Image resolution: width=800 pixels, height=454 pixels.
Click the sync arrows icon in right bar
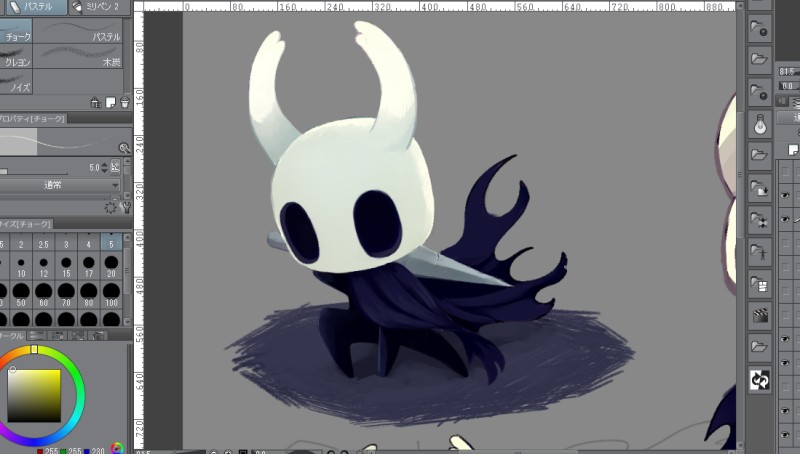(760, 380)
